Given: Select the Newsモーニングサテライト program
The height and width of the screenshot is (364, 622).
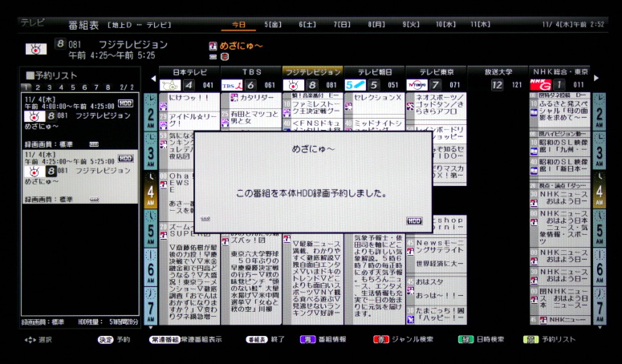Looking at the screenshot, I should tap(437, 256).
